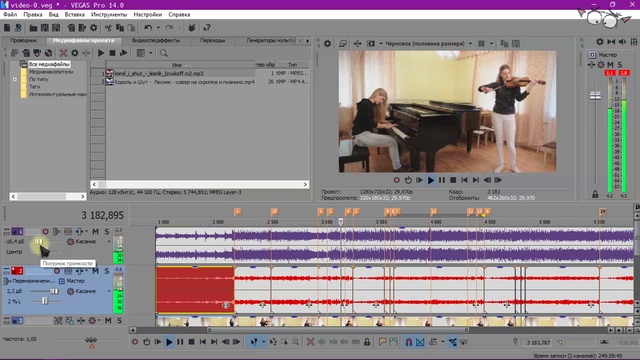This screenshot has height=360, width=640.
Task: Open the Правка menu
Action: coord(33,14)
